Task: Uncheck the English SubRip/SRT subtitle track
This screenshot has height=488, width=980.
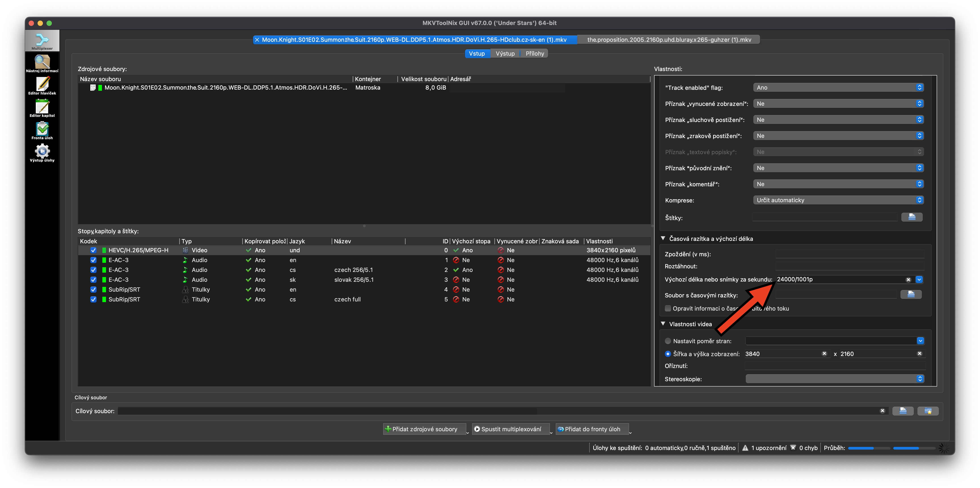Action: (x=93, y=290)
